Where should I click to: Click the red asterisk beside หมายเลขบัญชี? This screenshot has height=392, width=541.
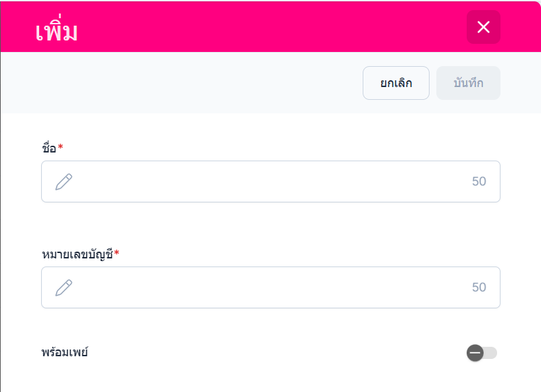(x=117, y=253)
